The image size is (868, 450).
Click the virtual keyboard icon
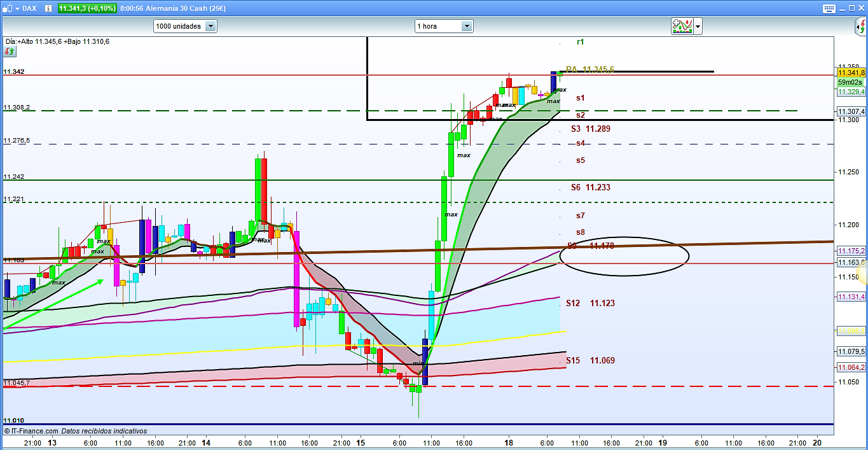click(x=829, y=8)
